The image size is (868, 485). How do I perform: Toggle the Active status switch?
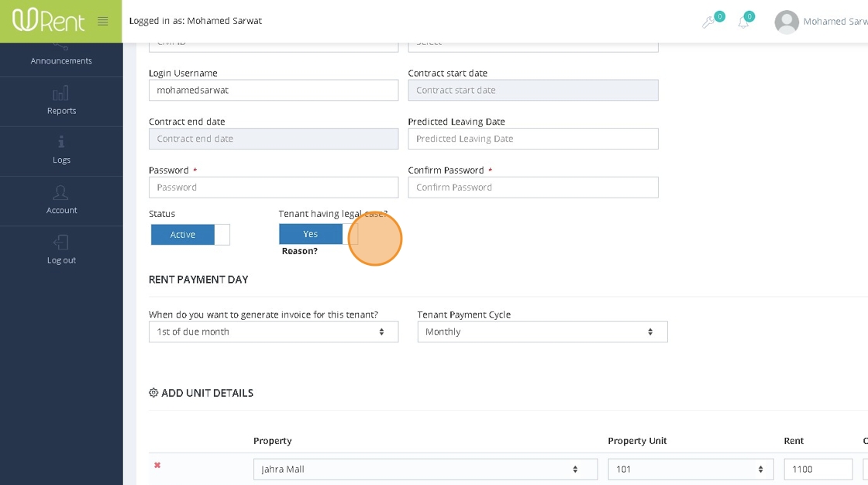click(x=190, y=235)
